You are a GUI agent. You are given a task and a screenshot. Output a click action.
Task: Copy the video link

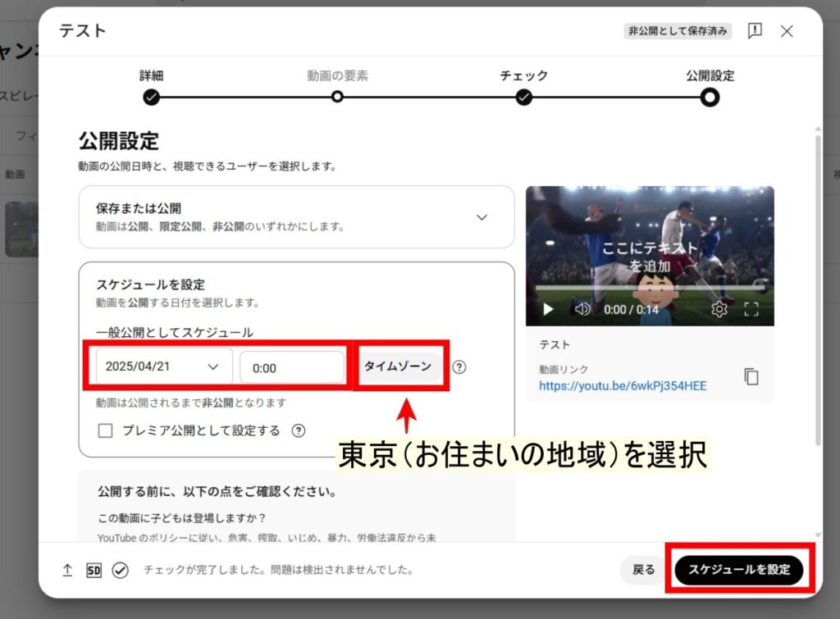point(751,376)
